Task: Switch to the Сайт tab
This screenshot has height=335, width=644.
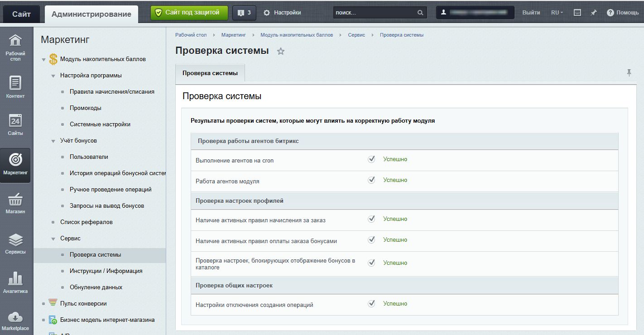Action: tap(21, 14)
